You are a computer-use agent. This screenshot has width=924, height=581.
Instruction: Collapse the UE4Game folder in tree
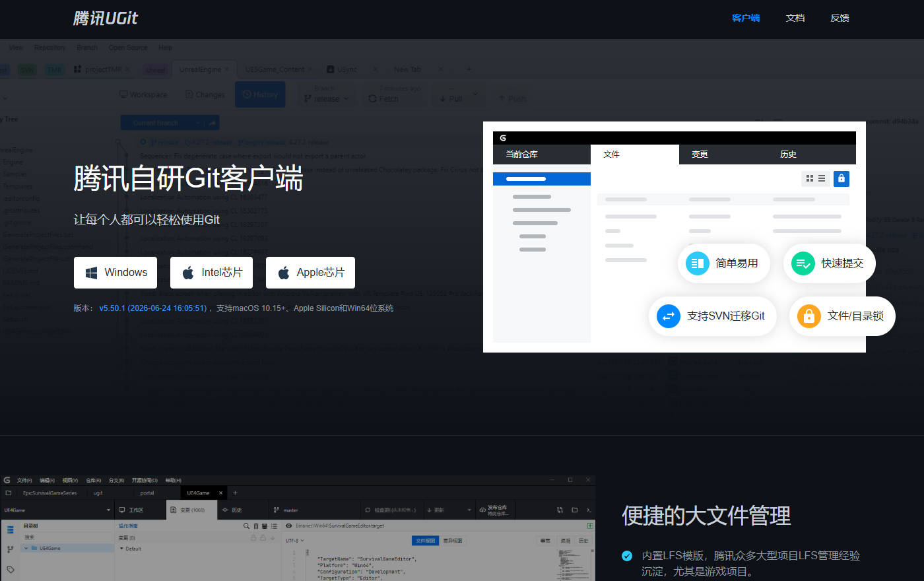(26, 548)
